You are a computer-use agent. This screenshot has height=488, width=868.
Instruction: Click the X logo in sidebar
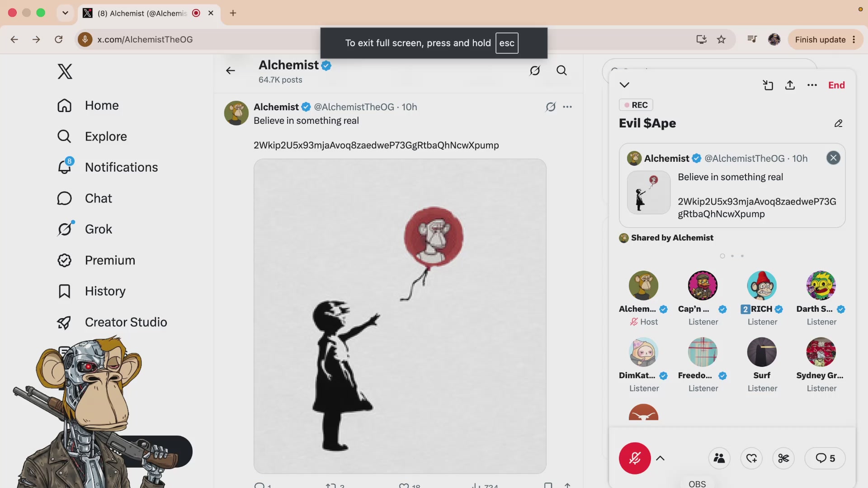click(65, 71)
